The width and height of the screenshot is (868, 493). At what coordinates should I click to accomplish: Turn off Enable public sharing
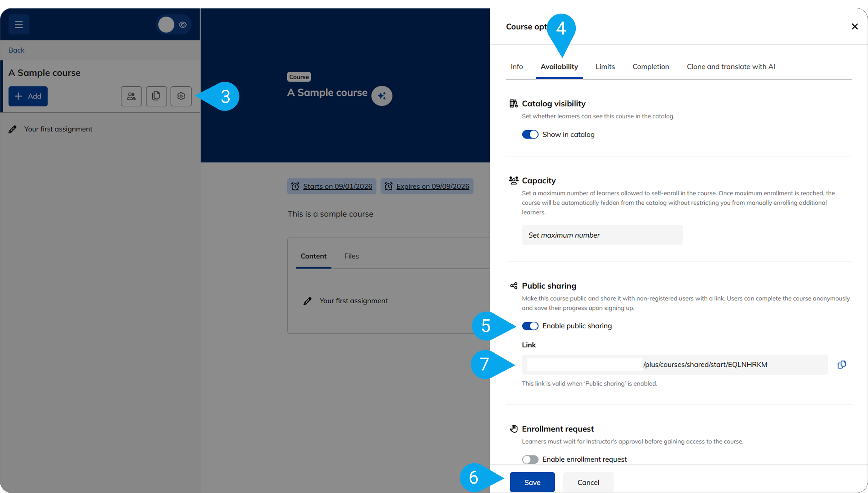(x=530, y=326)
